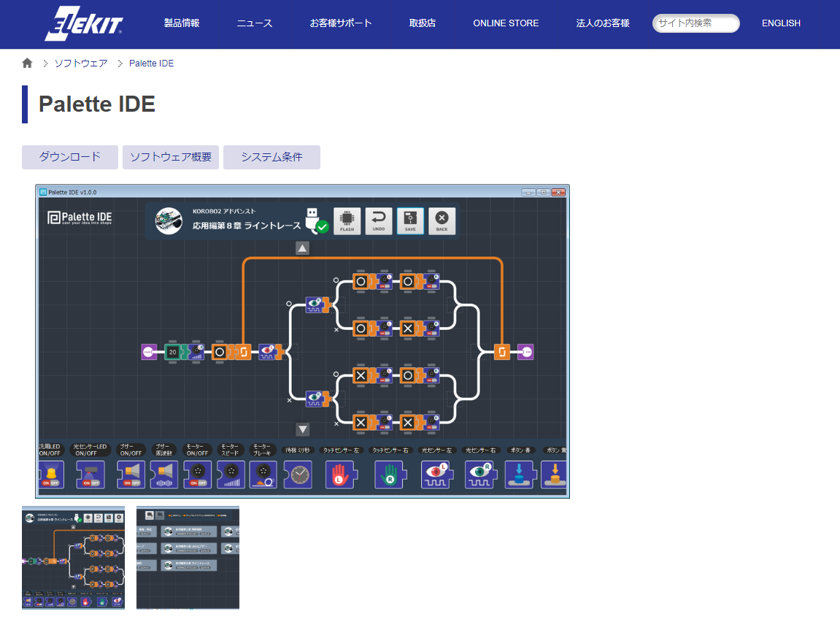
Task: Click the サイト内検索 search field
Action: tap(695, 23)
